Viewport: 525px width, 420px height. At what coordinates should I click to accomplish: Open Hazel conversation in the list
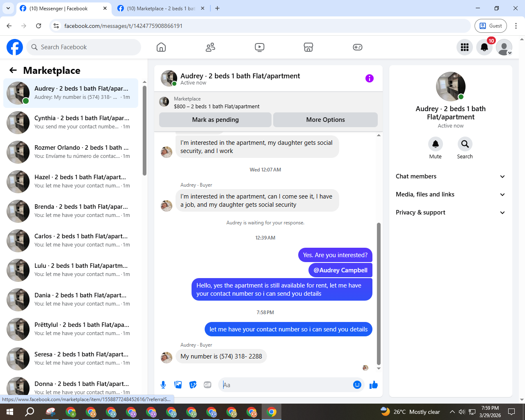pyautogui.click(x=71, y=182)
